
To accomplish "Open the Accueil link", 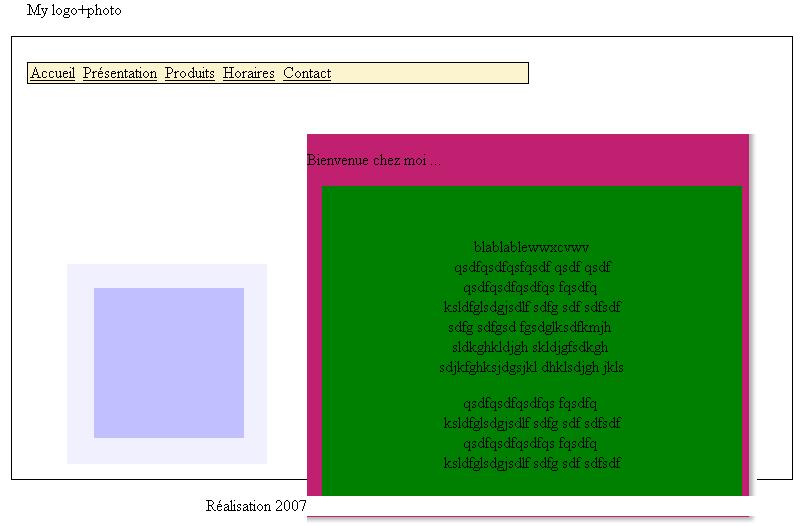I will click(52, 73).
